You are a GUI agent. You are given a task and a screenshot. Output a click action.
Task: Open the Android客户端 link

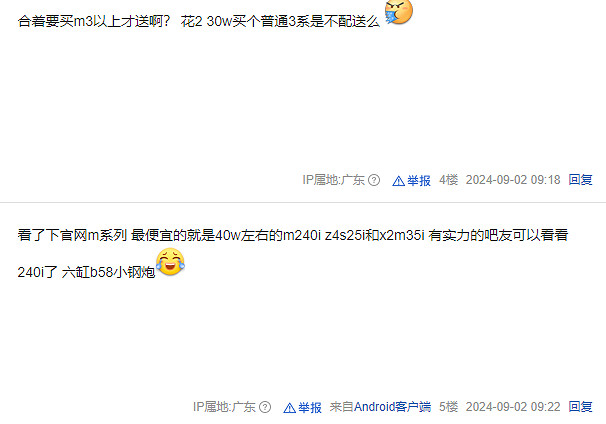(392, 407)
